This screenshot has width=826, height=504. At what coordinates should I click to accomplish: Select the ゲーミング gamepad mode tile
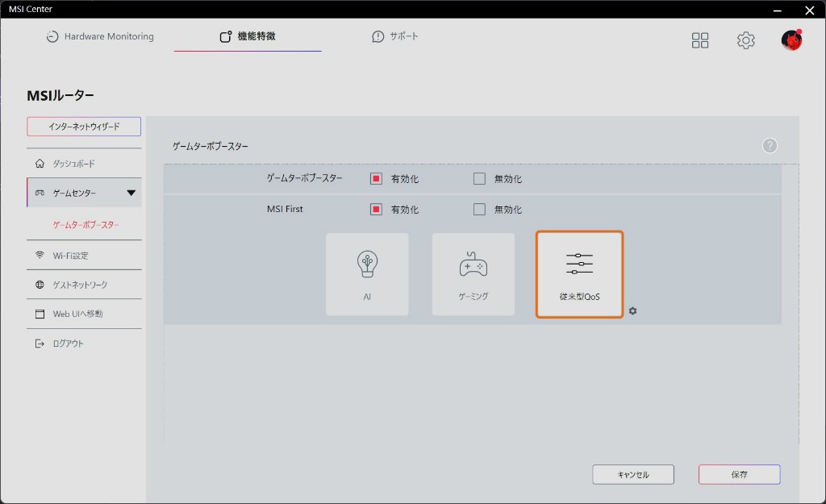coord(473,274)
